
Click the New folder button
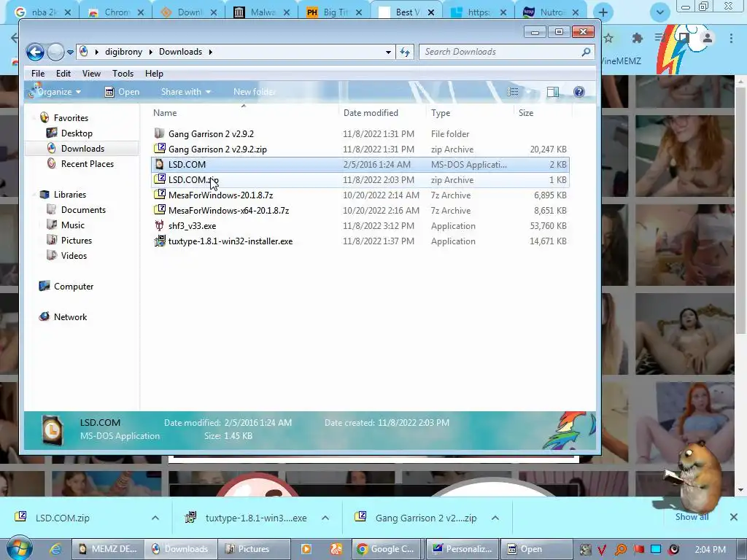click(255, 92)
